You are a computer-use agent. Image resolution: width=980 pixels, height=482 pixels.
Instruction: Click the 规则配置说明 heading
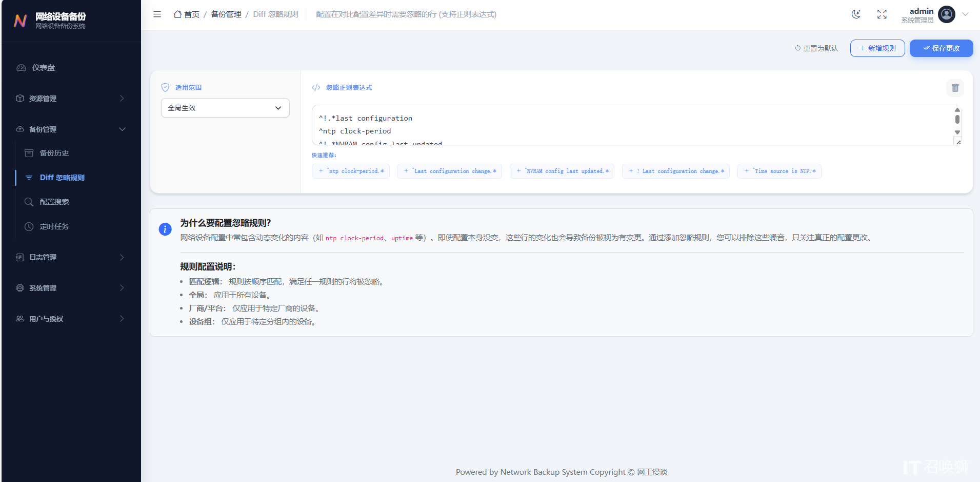click(x=208, y=267)
